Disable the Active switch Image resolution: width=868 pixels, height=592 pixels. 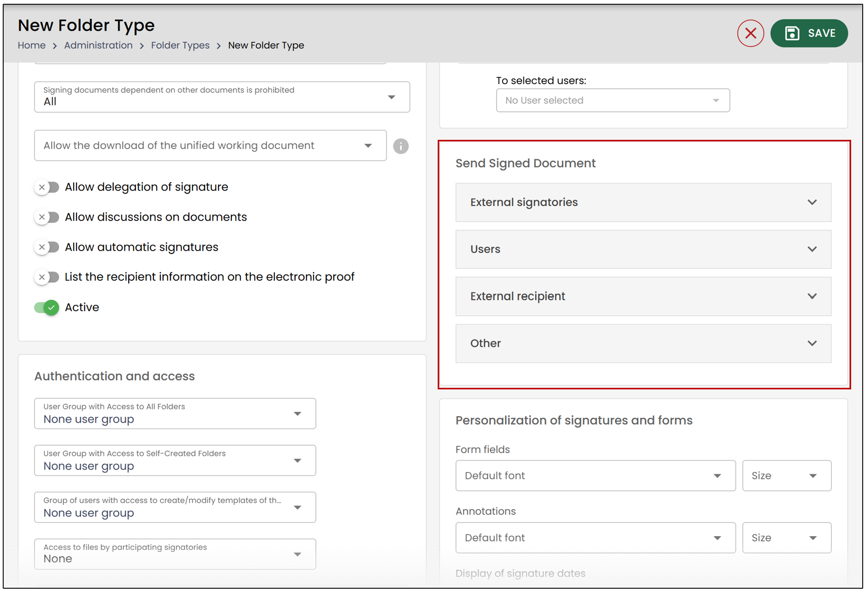47,307
